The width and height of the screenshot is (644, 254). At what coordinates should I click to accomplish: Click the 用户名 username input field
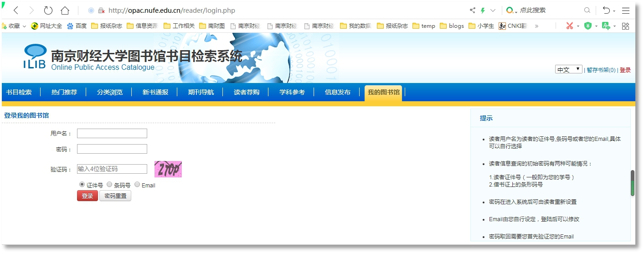[x=112, y=133]
